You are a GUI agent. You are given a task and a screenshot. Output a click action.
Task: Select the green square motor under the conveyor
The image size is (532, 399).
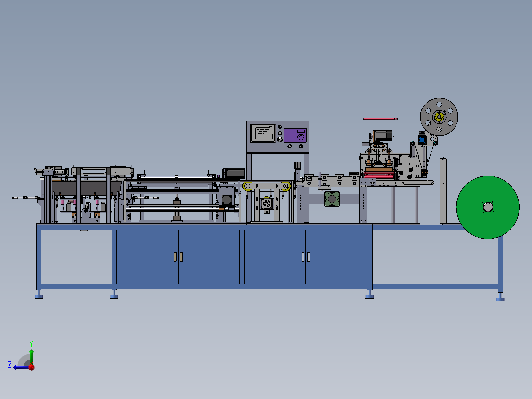pos(332,199)
